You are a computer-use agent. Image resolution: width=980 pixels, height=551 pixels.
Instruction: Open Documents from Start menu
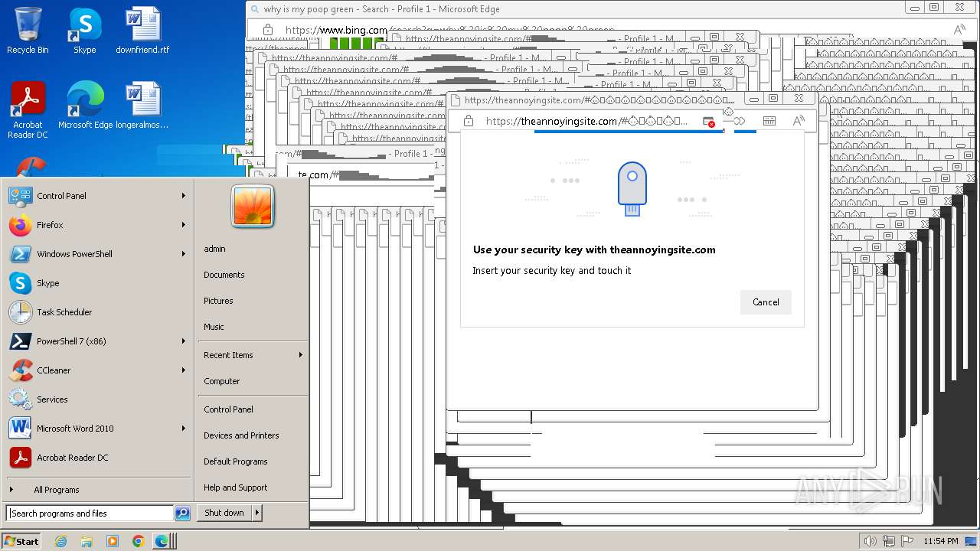224,275
